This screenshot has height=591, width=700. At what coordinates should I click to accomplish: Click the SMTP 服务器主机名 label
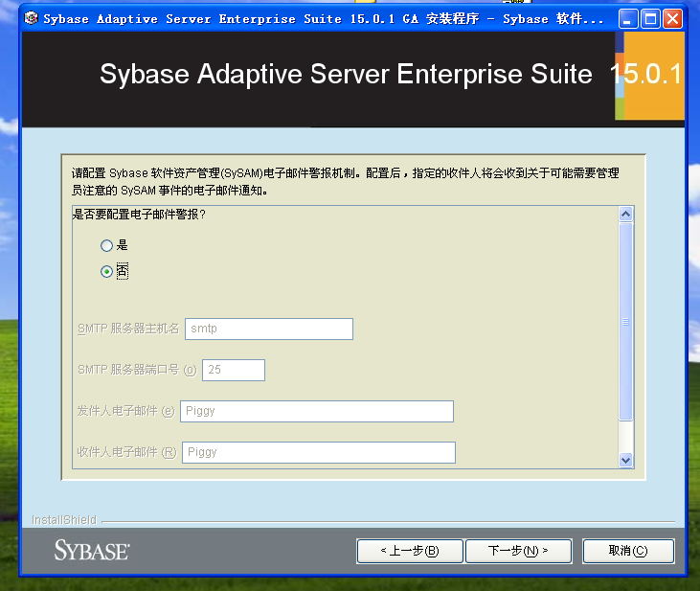128,329
